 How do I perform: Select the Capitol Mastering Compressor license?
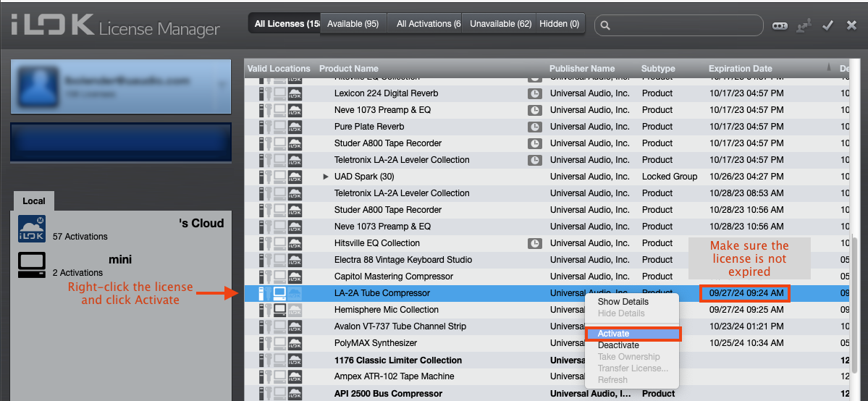pos(394,277)
